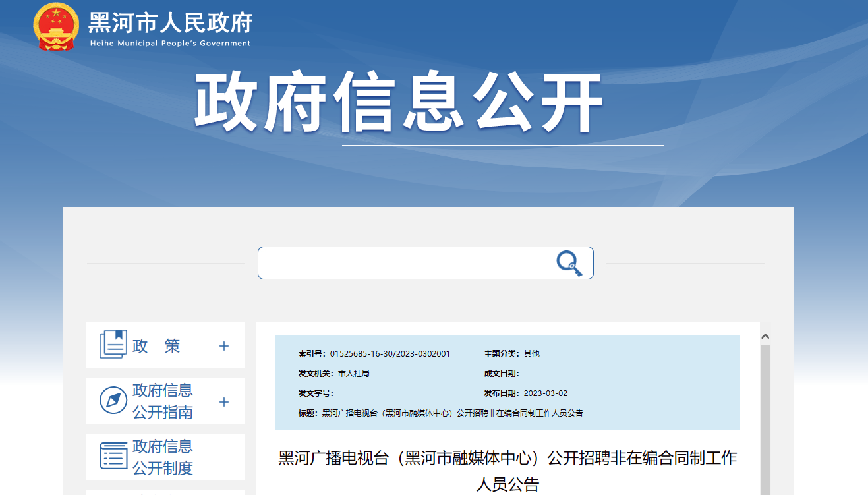Click the compass icon for 政府信息公开指南

[x=113, y=401]
